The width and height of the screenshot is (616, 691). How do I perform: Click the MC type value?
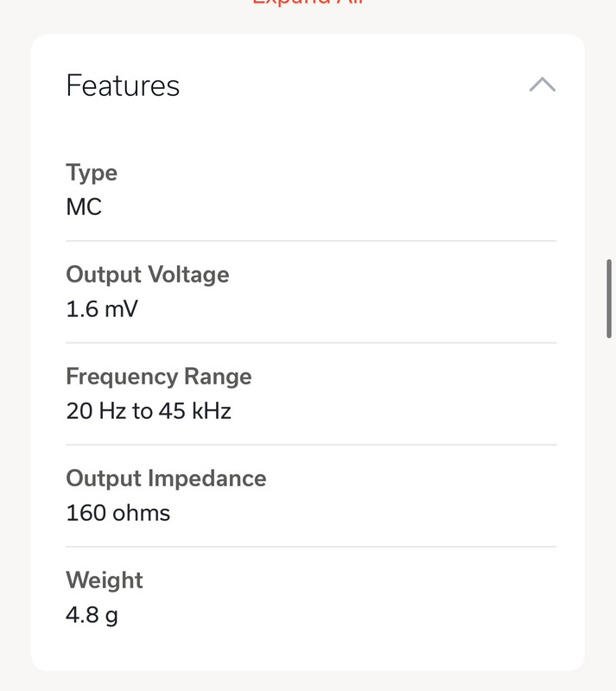pyautogui.click(x=84, y=207)
